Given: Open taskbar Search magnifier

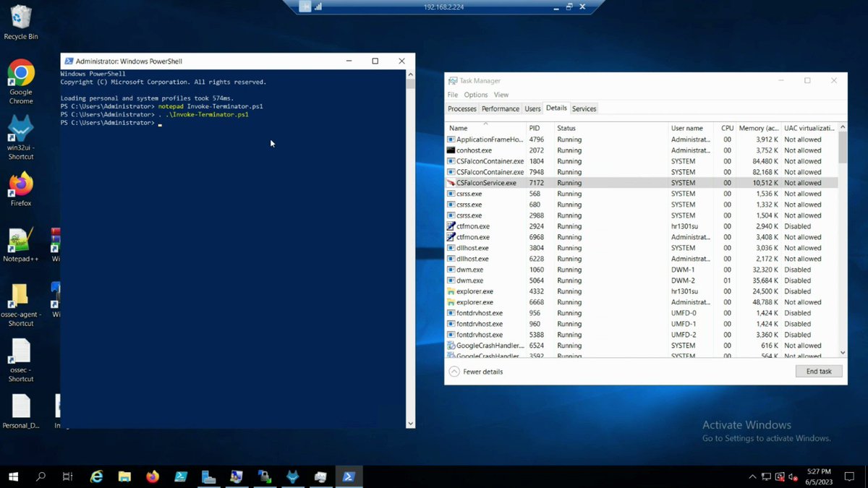Looking at the screenshot, I should (x=41, y=476).
